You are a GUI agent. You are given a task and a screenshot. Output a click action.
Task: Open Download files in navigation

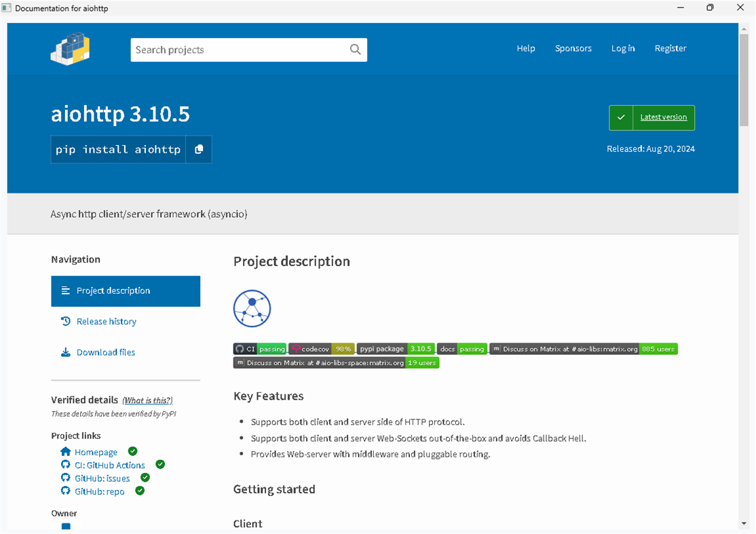pos(106,352)
